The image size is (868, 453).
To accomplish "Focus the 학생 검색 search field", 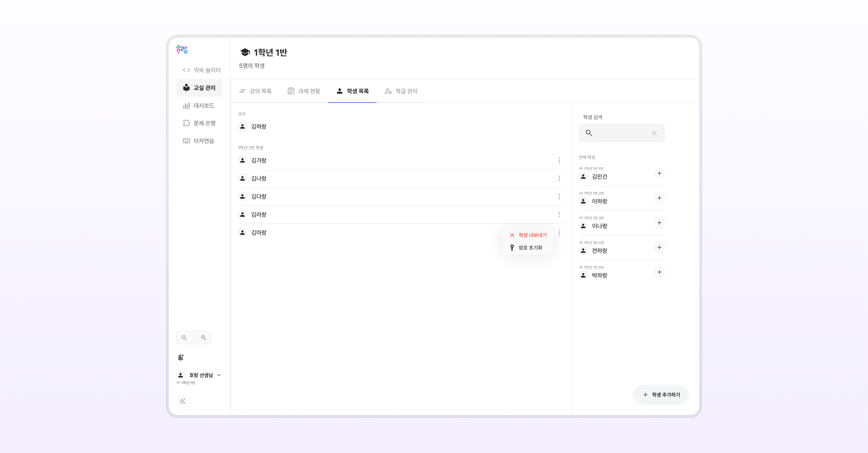I will pos(620,133).
